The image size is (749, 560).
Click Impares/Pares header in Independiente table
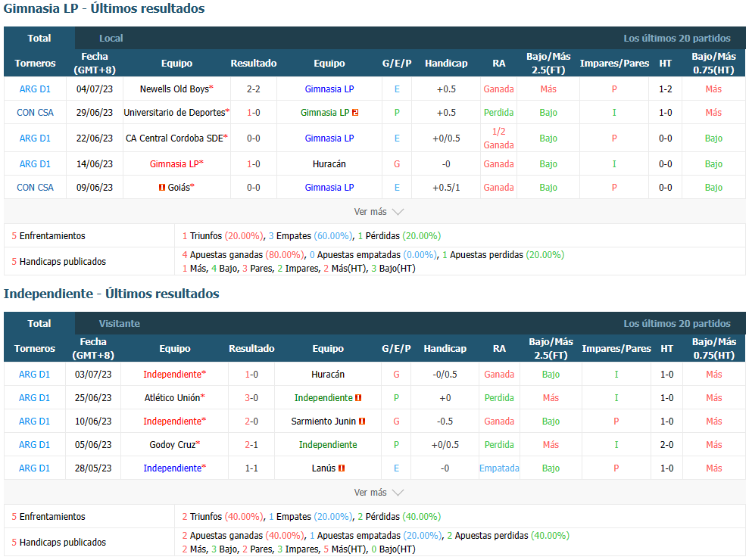616,349
